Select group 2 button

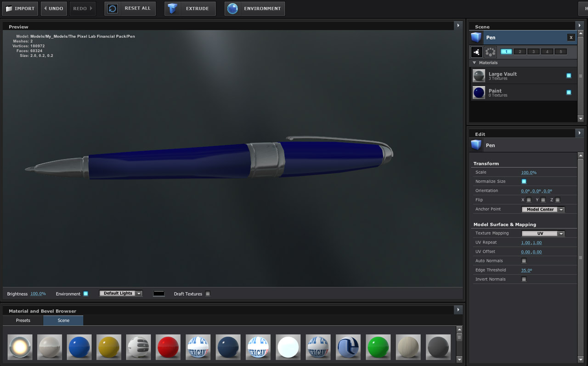520,52
